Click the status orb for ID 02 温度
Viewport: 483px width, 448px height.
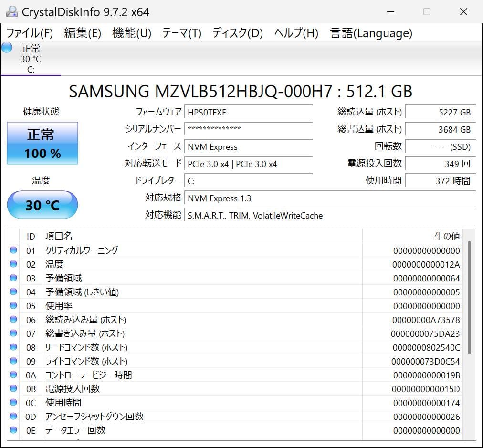pyautogui.click(x=13, y=264)
